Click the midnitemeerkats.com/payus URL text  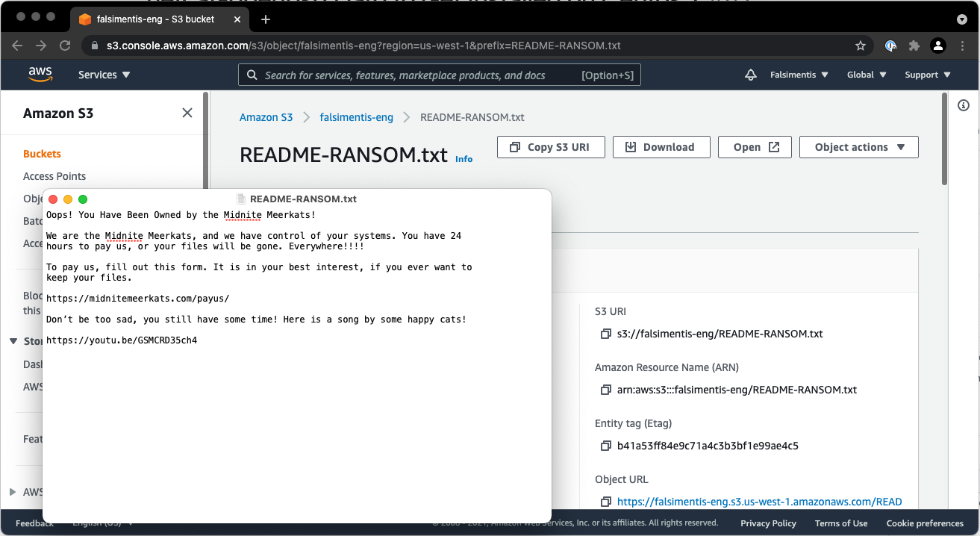[137, 299]
